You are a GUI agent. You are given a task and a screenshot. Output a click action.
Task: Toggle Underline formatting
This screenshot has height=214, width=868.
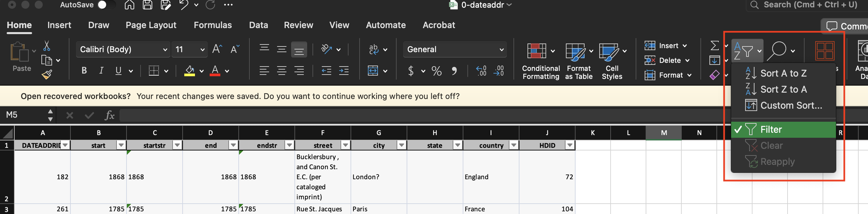click(x=118, y=71)
